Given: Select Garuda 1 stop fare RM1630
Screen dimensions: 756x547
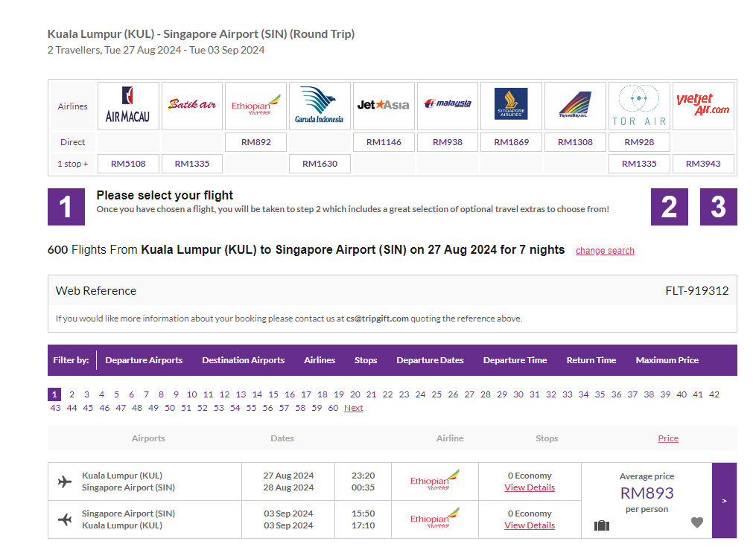Looking at the screenshot, I should (320, 164).
